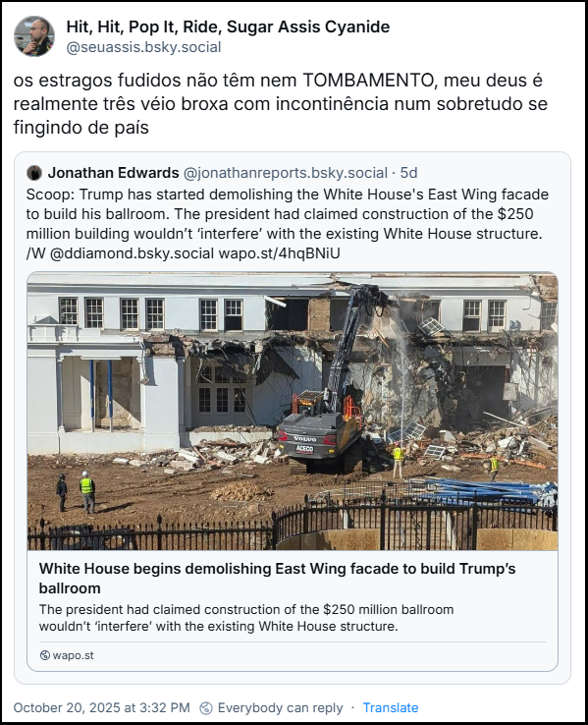The image size is (588, 725).
Task: Follow the wapo.st/4hqBNiU short link
Action: 279,253
